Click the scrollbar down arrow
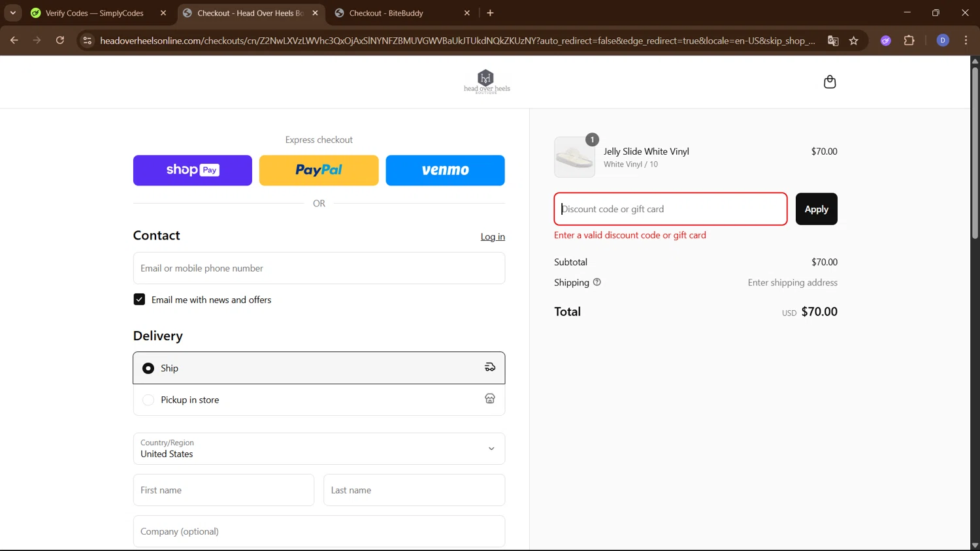This screenshot has width=980, height=551. pos(975,545)
